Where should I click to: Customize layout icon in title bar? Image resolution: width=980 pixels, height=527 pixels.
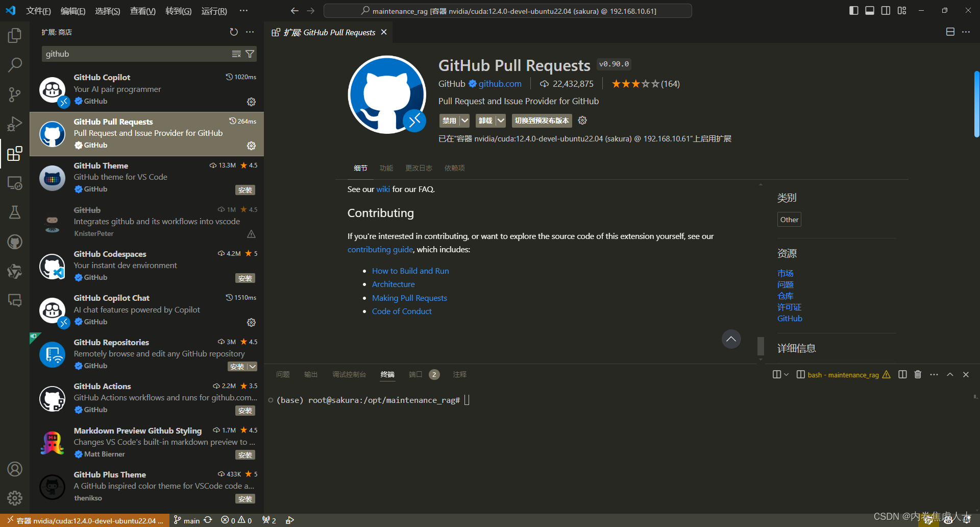(902, 11)
